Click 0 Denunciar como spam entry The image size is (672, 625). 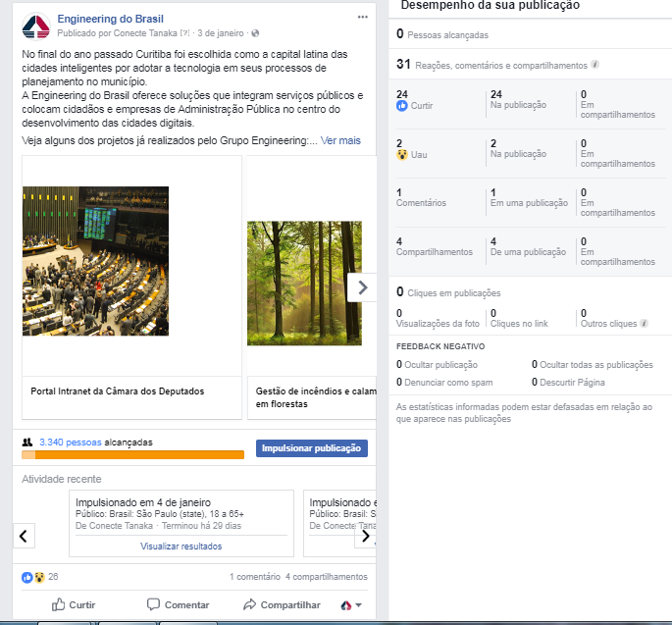pyautogui.click(x=444, y=382)
